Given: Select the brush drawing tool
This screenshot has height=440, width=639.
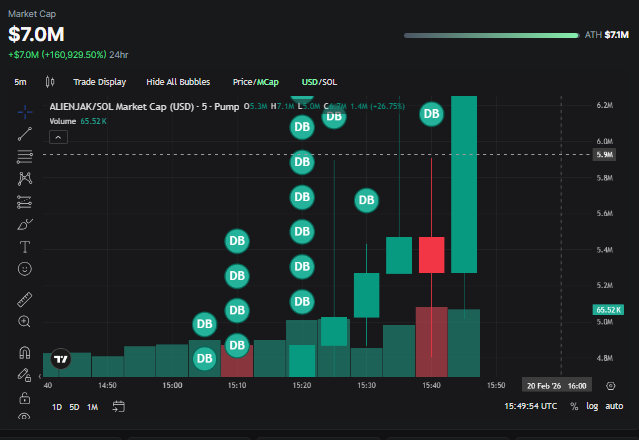Looking at the screenshot, I should (x=25, y=224).
